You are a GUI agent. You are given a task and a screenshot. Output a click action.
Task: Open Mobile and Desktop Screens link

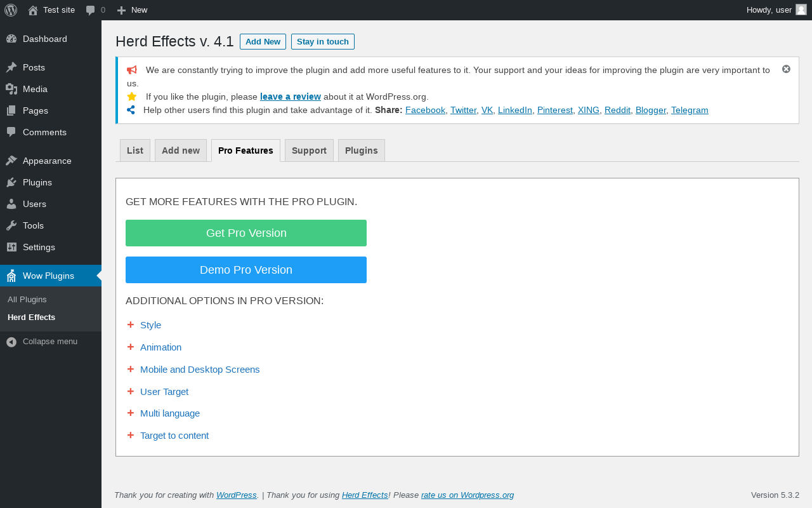tap(200, 370)
